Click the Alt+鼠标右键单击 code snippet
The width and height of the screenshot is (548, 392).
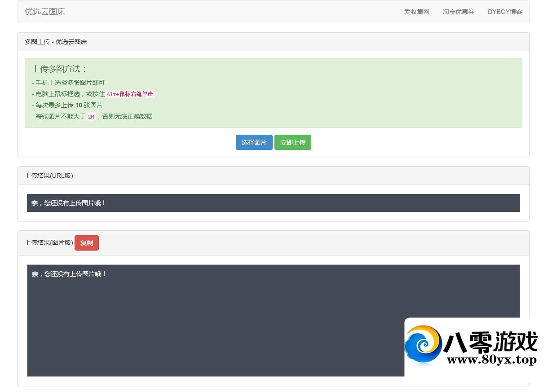click(130, 94)
